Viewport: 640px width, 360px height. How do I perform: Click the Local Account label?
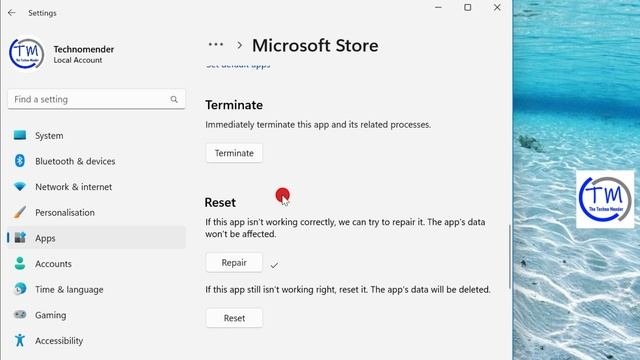click(x=78, y=60)
